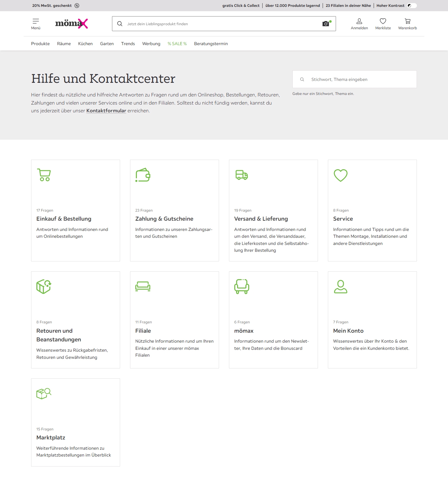Click box with magnifier icon on Marktplatz card

coord(44,393)
